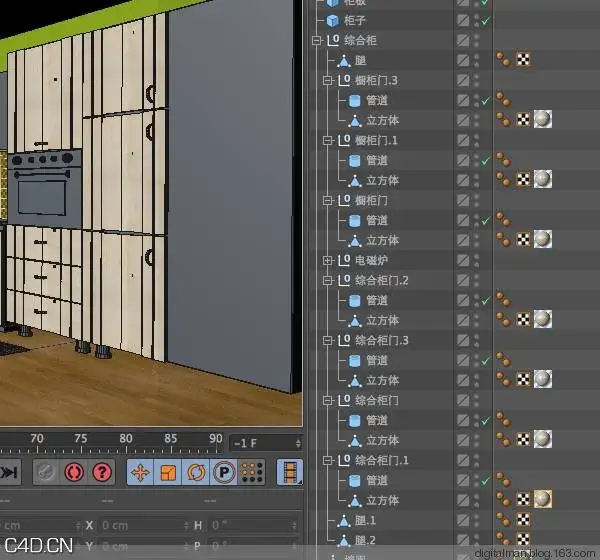Select checker tag of 立方体 under 综合柜门.2
This screenshot has width=600, height=560.
(523, 319)
